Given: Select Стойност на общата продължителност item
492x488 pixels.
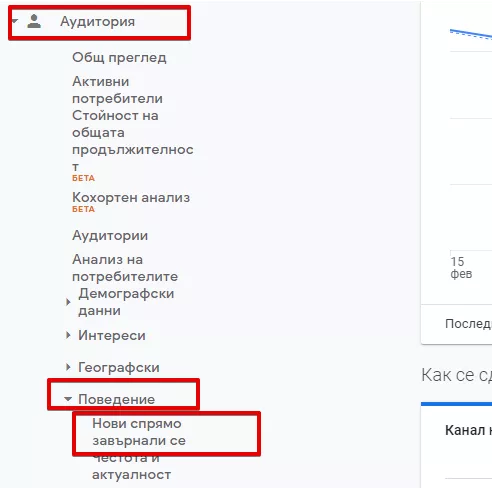Looking at the screenshot, I should pos(133,141).
